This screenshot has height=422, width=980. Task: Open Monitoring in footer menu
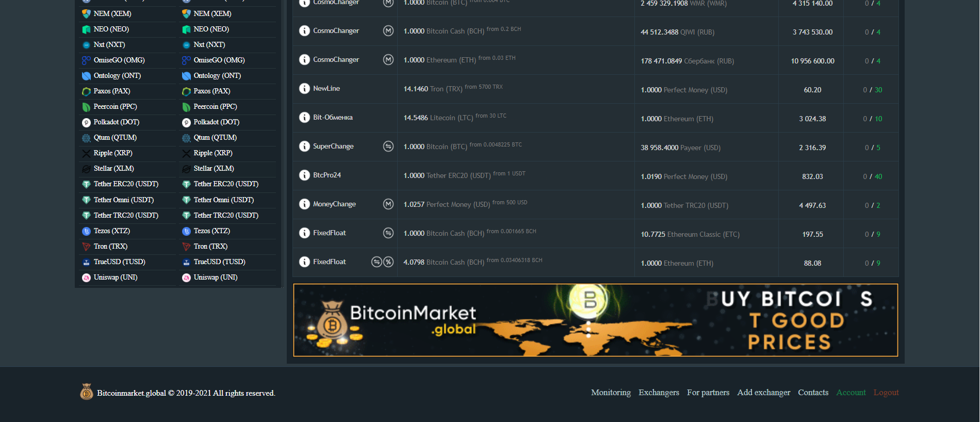click(611, 393)
